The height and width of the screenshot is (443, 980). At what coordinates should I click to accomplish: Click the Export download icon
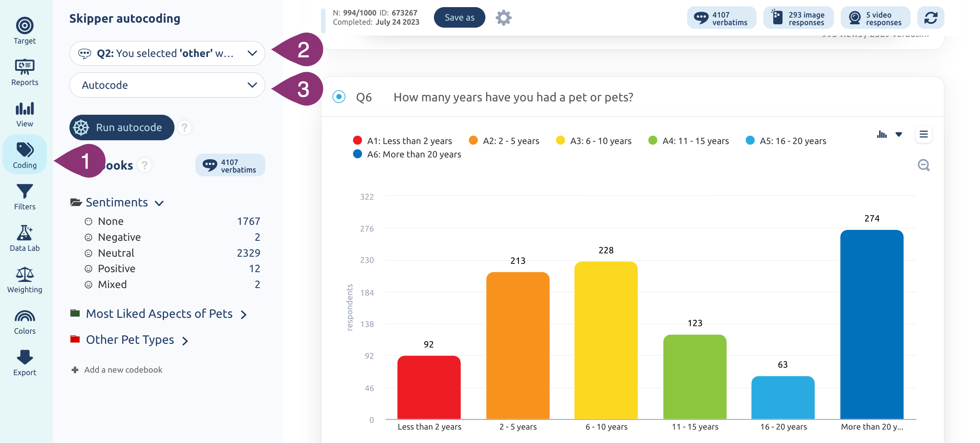(x=25, y=357)
